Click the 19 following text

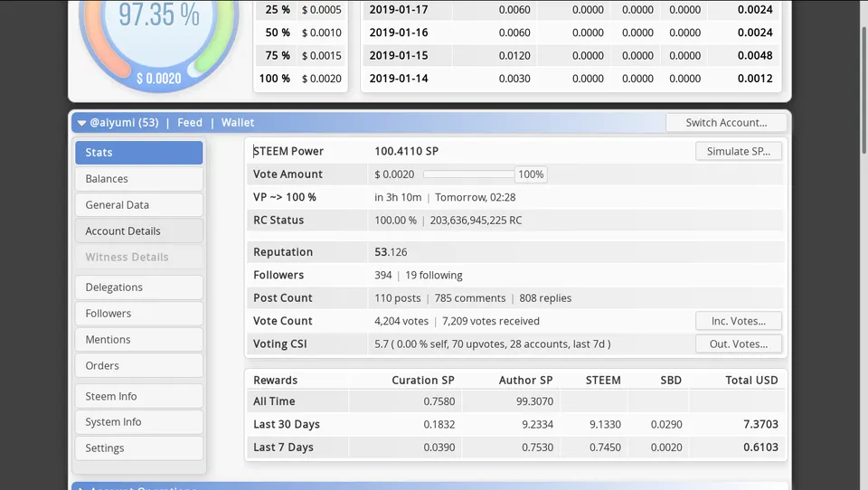(x=434, y=275)
